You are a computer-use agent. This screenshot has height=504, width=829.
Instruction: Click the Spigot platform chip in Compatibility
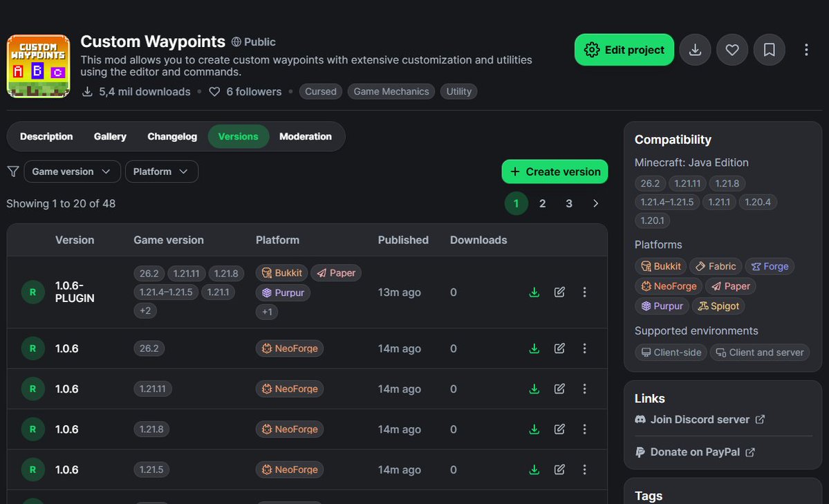pyautogui.click(x=718, y=306)
